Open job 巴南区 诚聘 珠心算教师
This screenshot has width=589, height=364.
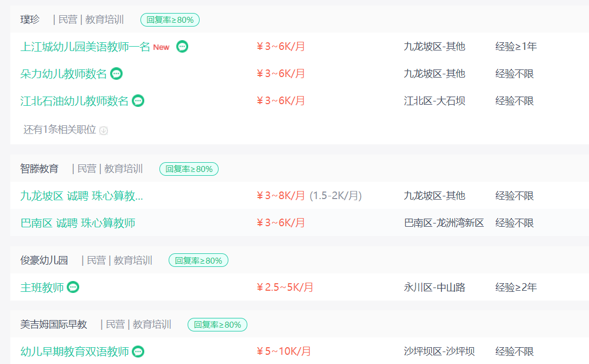click(78, 223)
